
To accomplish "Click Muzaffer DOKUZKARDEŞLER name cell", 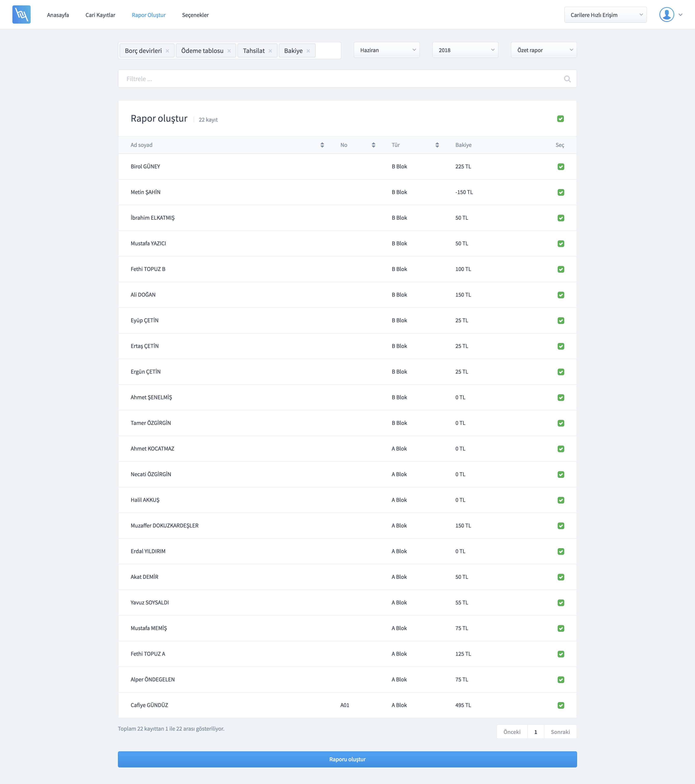I will [x=164, y=525].
